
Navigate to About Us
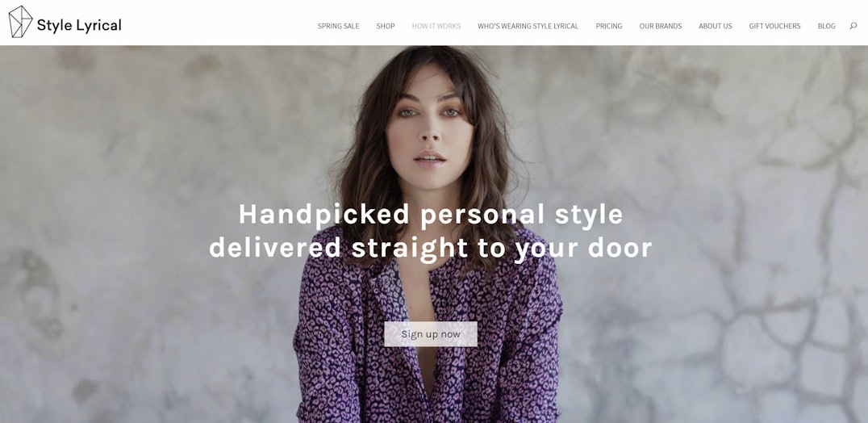click(x=716, y=26)
